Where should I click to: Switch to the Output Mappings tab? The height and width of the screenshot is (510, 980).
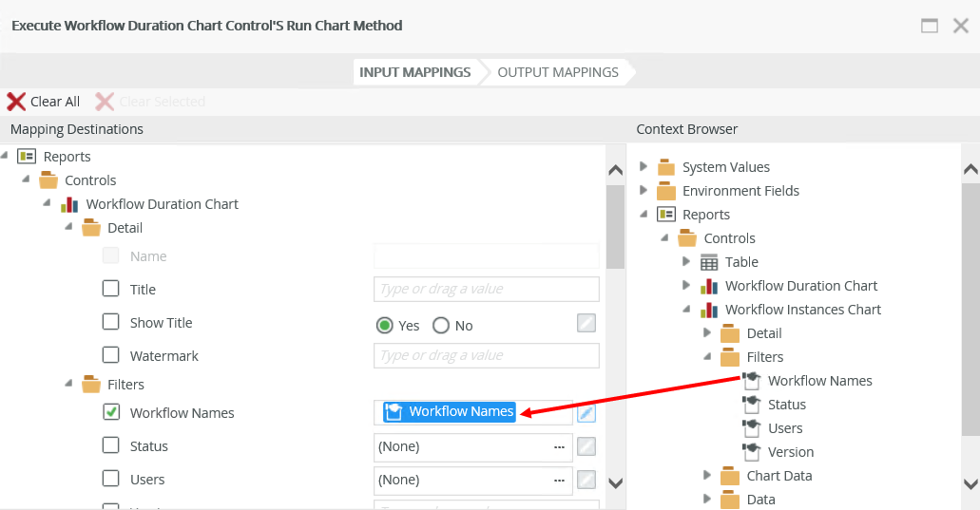pos(558,72)
